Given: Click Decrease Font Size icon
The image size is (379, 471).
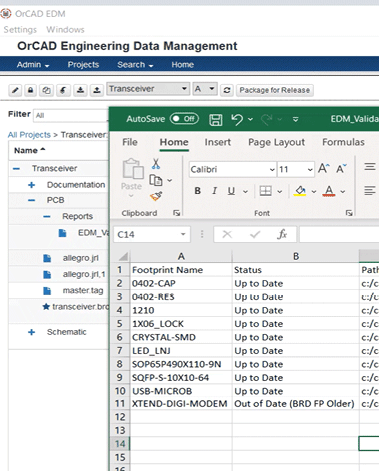Looking at the screenshot, I should pyautogui.click(x=341, y=169).
